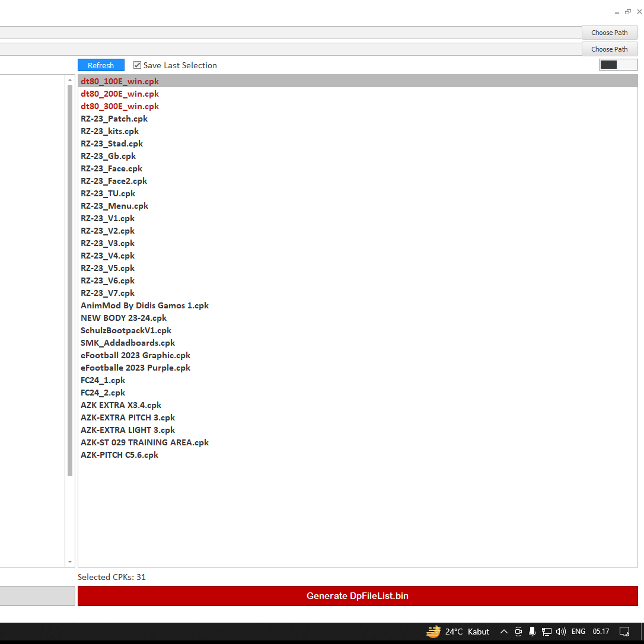
Task: Select dt80_200E_win.cpk in the list
Action: click(358, 94)
